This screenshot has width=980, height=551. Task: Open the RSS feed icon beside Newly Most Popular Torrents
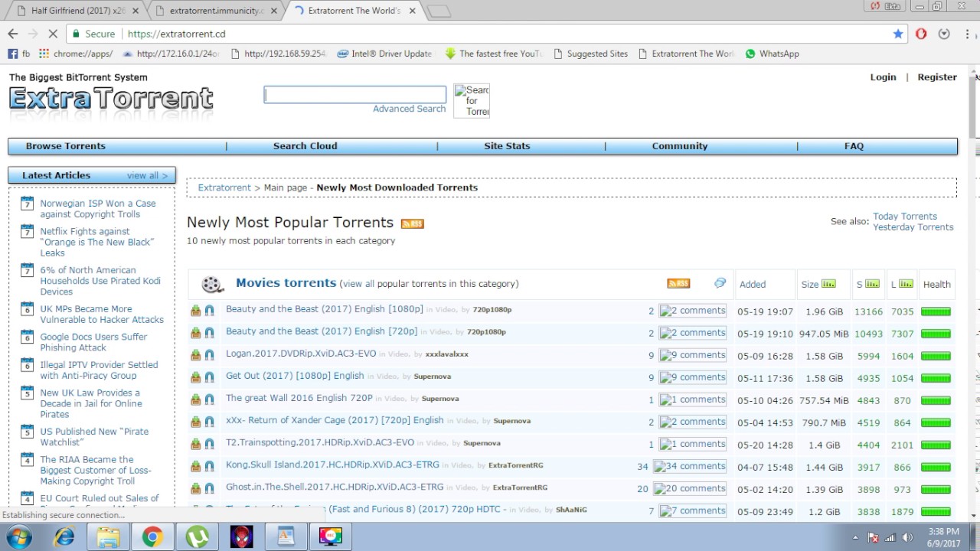[x=413, y=223]
